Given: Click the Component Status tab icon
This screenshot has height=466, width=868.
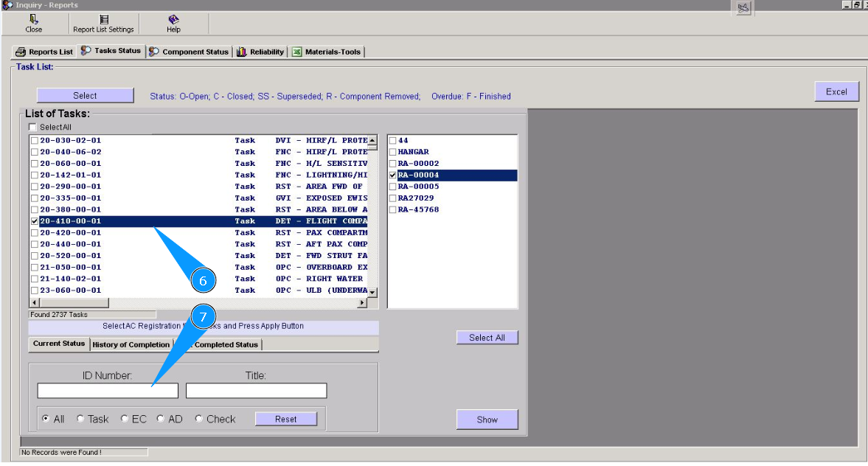Looking at the screenshot, I should click(154, 52).
